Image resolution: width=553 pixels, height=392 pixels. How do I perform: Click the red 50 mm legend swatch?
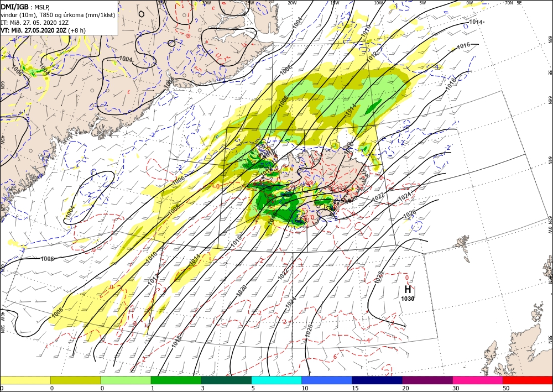528,380
